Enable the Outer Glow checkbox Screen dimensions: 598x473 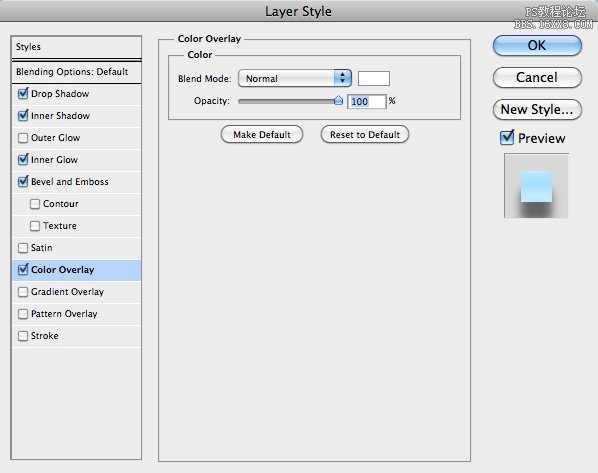tap(23, 138)
